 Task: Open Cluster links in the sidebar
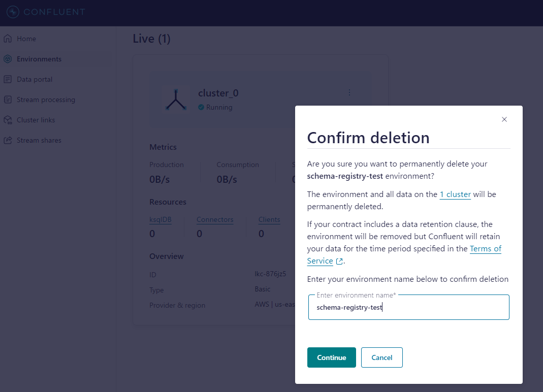point(36,120)
